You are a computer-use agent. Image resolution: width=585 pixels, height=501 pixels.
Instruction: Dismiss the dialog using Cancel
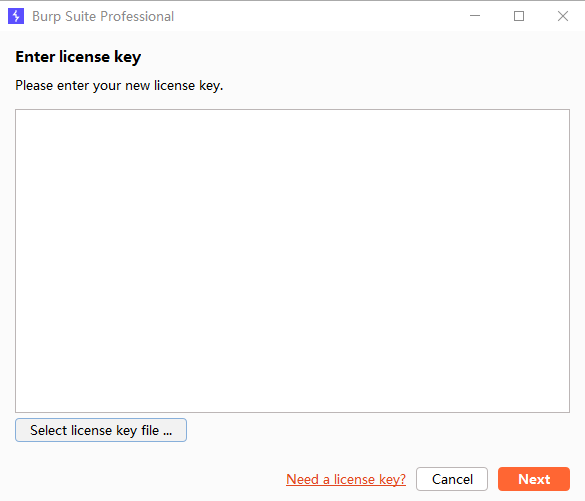pos(452,479)
